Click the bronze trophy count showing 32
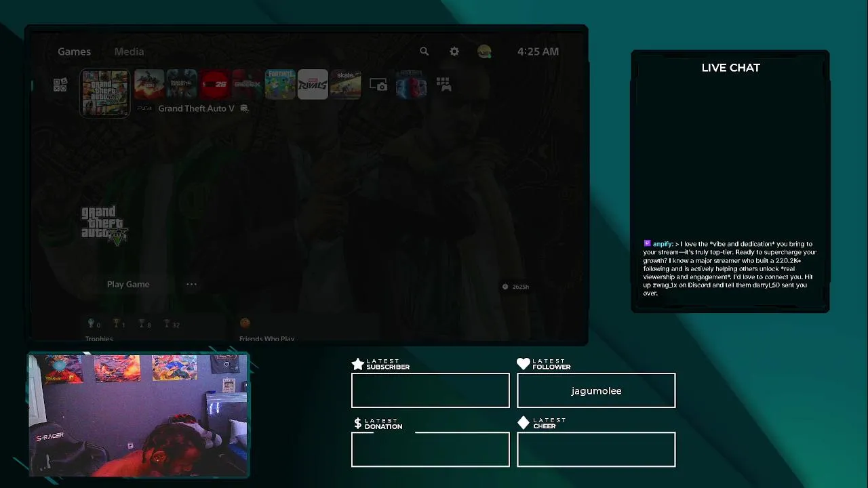The image size is (868, 488). pos(172,325)
